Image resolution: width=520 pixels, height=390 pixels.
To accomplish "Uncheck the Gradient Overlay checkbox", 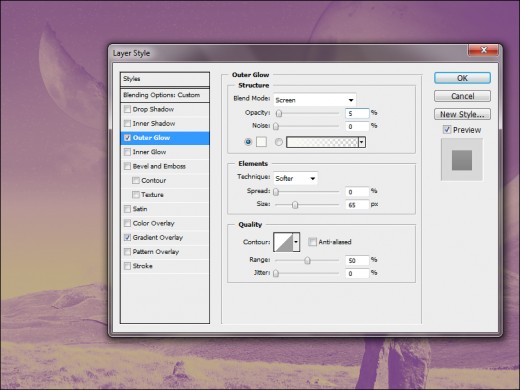I will 127,237.
